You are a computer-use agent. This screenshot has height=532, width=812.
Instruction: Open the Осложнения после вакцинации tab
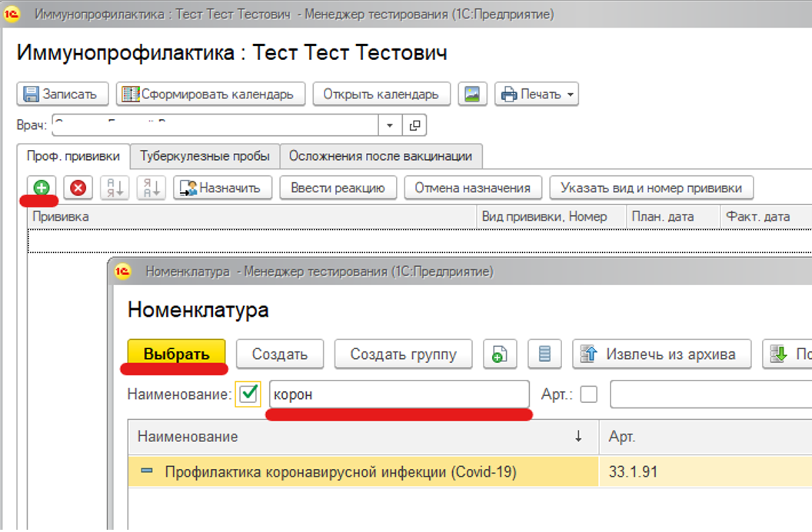click(380, 156)
